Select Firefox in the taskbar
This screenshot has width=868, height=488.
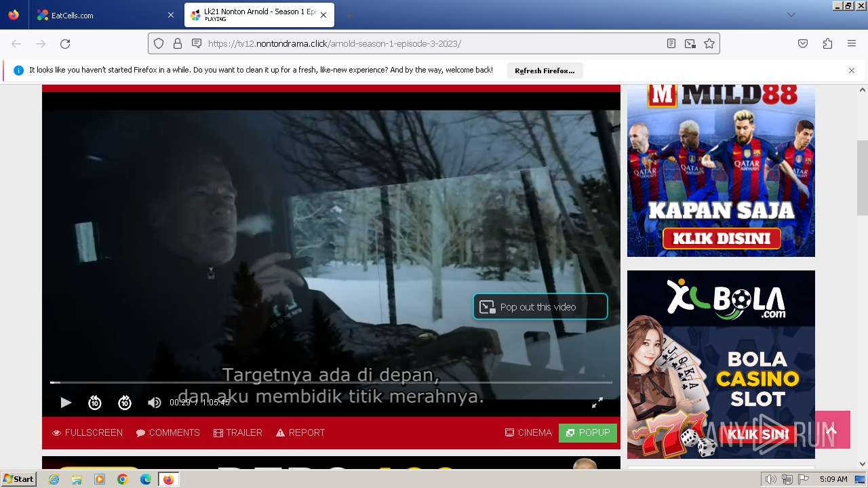coord(168,479)
